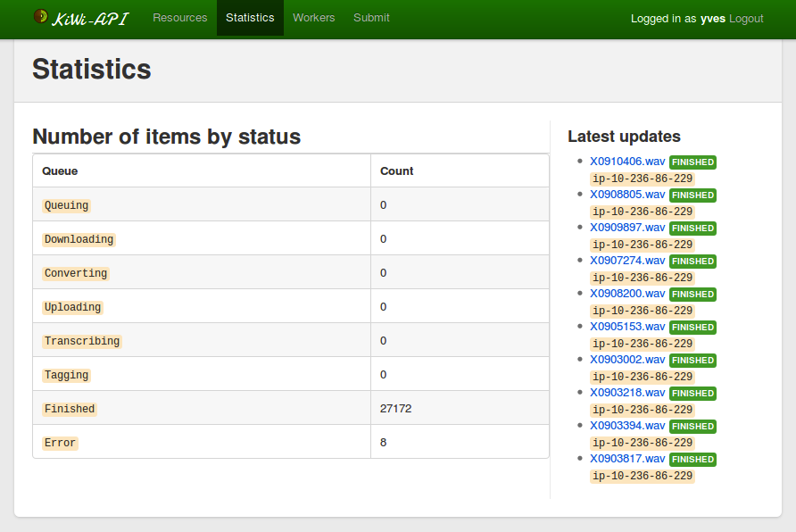Screen dimensions: 796x532
Task: Switch to the Statistics tab
Action: point(250,18)
